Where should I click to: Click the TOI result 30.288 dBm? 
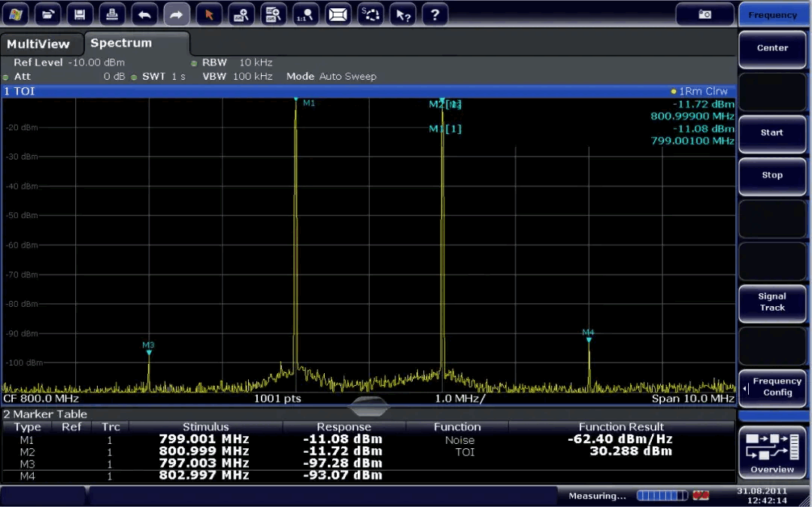coord(631,451)
